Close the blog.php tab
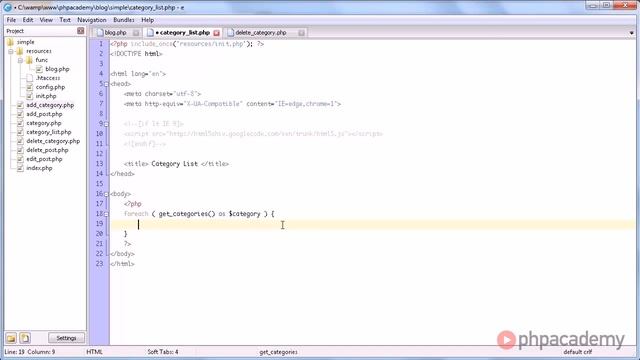This screenshot has width=640, height=360. 136,33
